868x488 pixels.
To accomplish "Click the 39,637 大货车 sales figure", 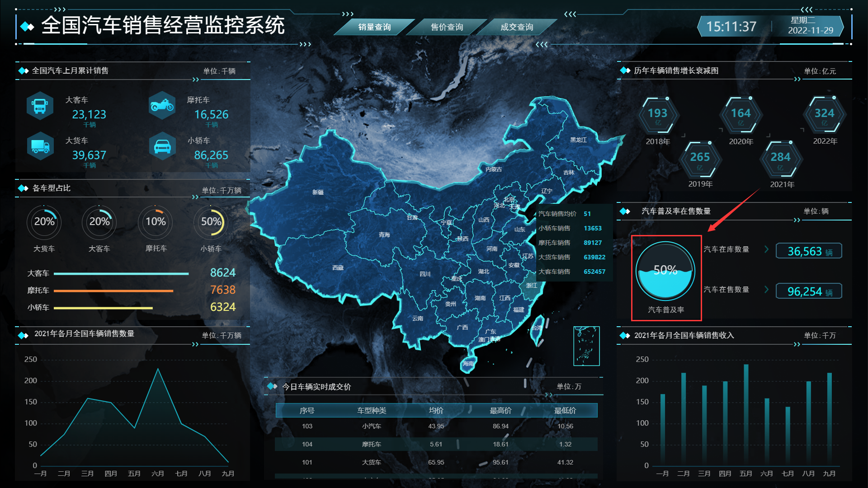I will (89, 155).
